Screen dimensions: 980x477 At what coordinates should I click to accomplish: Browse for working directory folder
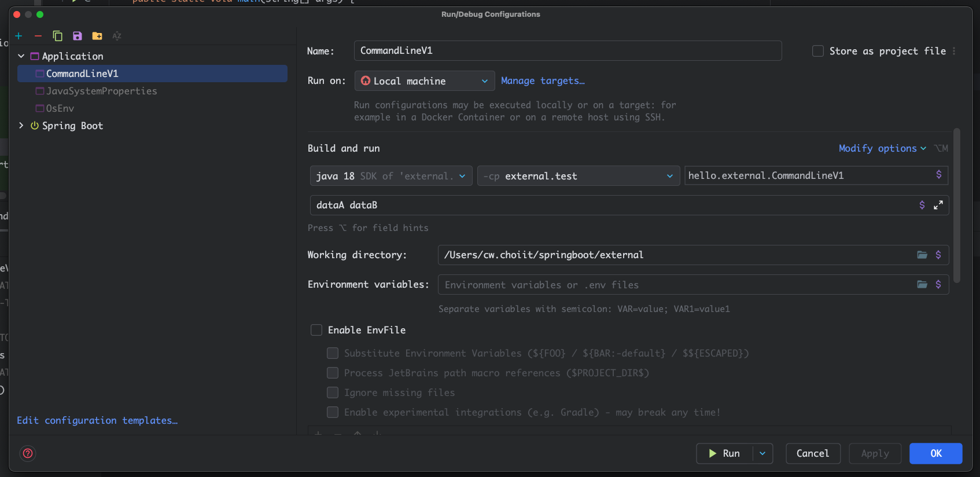922,255
